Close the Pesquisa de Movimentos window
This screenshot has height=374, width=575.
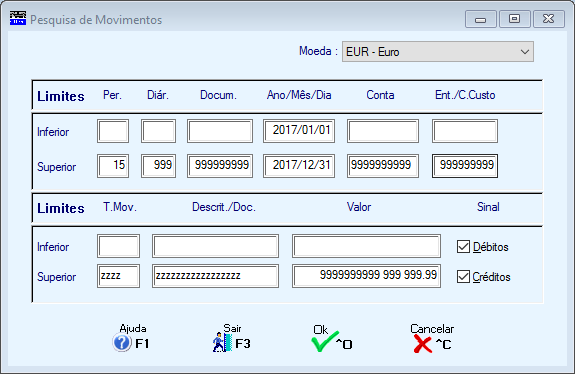pyautogui.click(x=549, y=19)
